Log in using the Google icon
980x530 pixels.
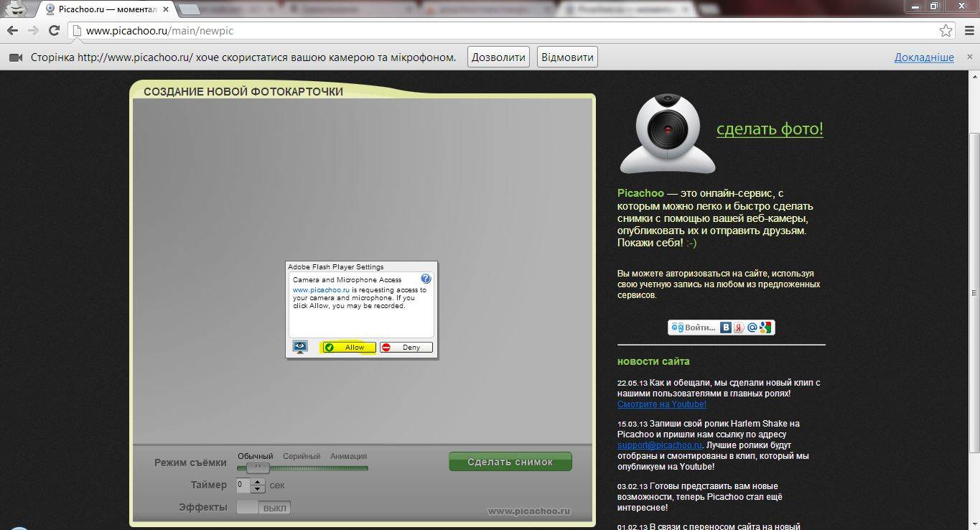coord(765,327)
